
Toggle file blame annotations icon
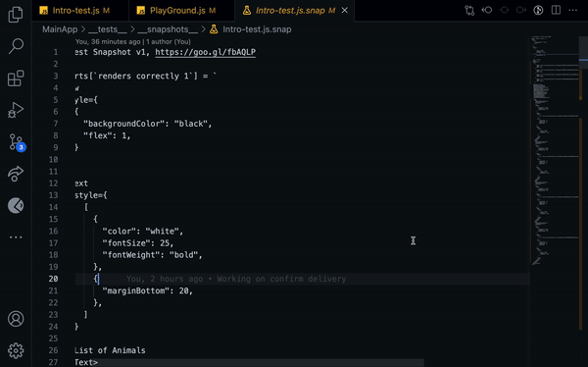point(538,10)
